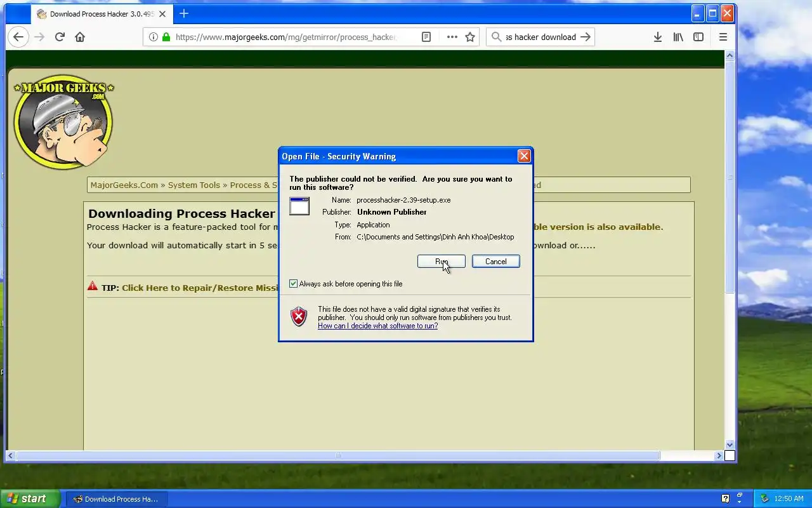Cancel the security warning prompt
Image resolution: width=812 pixels, height=508 pixels.
pos(496,262)
